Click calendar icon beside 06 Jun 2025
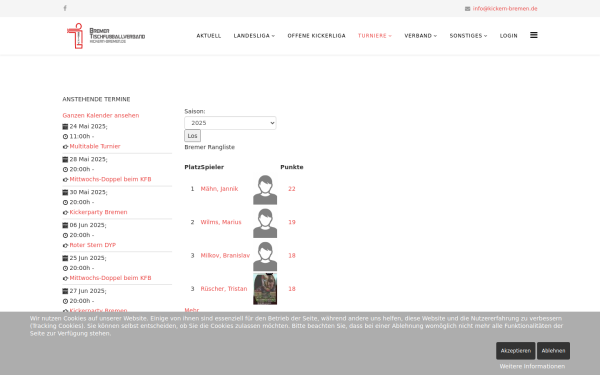Screen dimensions: 600x375 point(65,225)
